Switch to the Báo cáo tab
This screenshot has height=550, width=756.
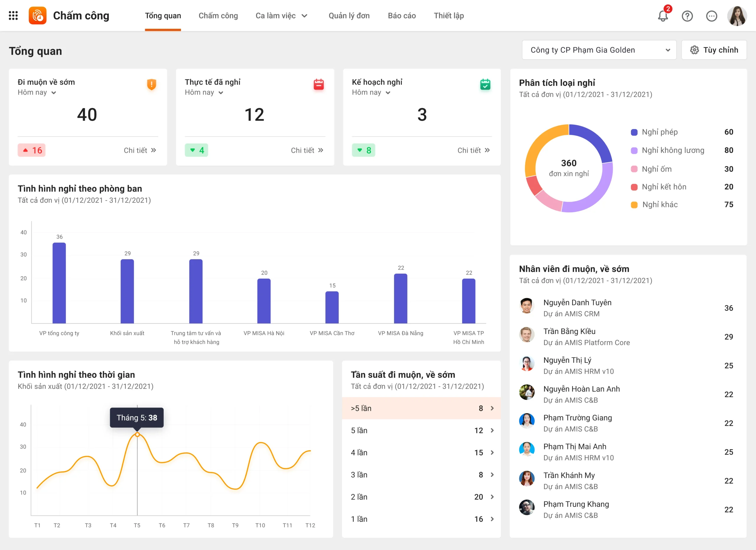tap(402, 16)
